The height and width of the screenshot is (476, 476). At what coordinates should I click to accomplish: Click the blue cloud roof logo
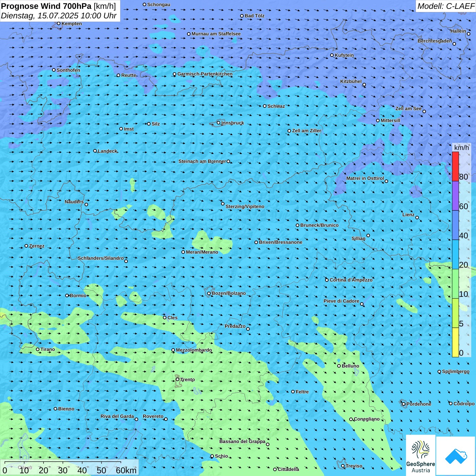(456, 456)
